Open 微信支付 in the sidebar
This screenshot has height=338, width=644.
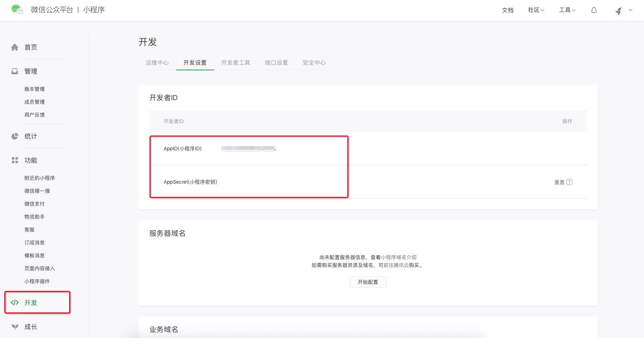pyautogui.click(x=34, y=204)
